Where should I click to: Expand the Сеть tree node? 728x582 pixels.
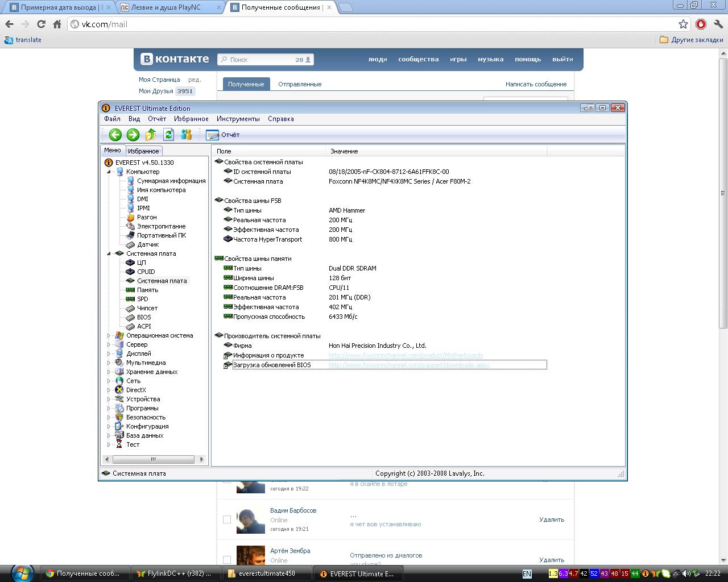109,381
